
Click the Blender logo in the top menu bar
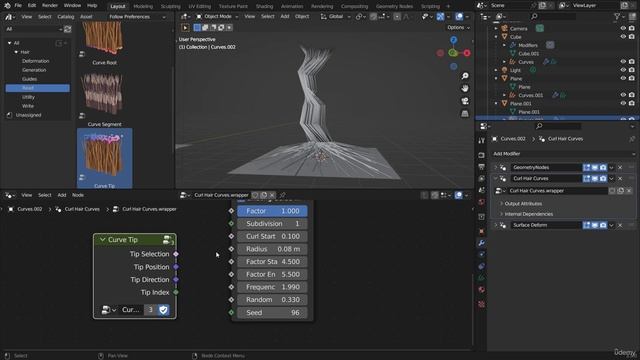pos(7,6)
